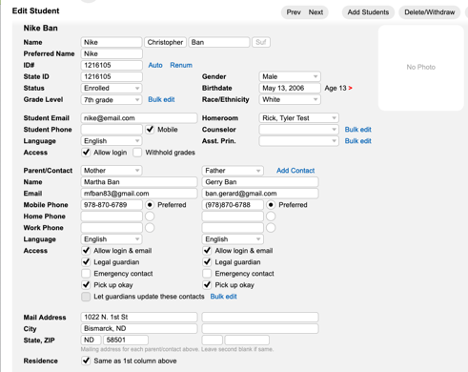Click the red arrow next to Age 13
468x372 pixels.
tap(350, 88)
